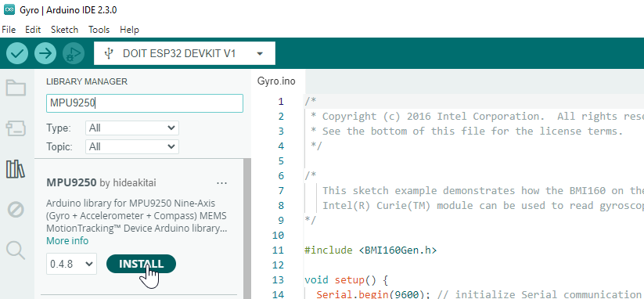This screenshot has height=299, width=644.
Task: Click the library search field containing MPU9250
Action: pos(145,103)
